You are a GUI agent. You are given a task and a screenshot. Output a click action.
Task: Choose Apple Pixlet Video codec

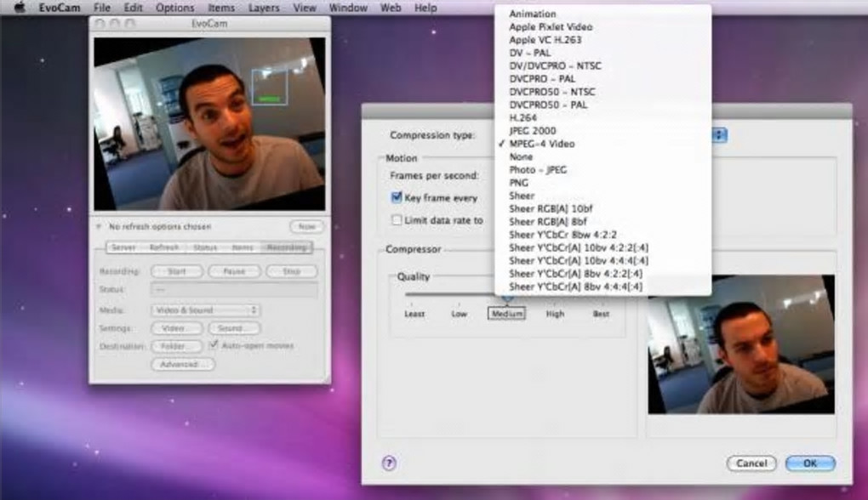click(x=602, y=26)
